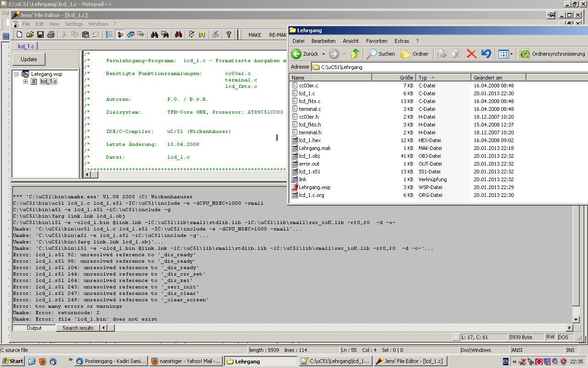Click the folder Up icon in Explorer

click(x=355, y=54)
